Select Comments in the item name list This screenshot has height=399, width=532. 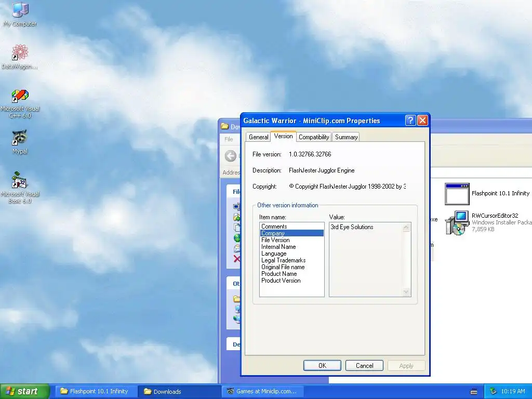pyautogui.click(x=292, y=227)
